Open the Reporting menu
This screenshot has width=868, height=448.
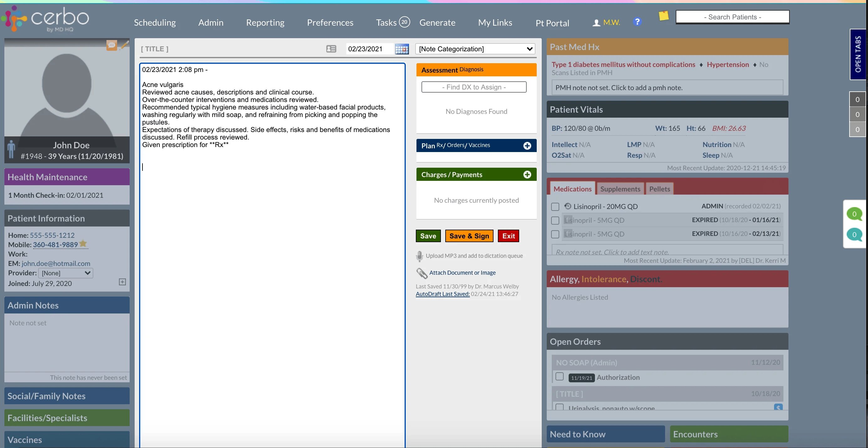[265, 23]
